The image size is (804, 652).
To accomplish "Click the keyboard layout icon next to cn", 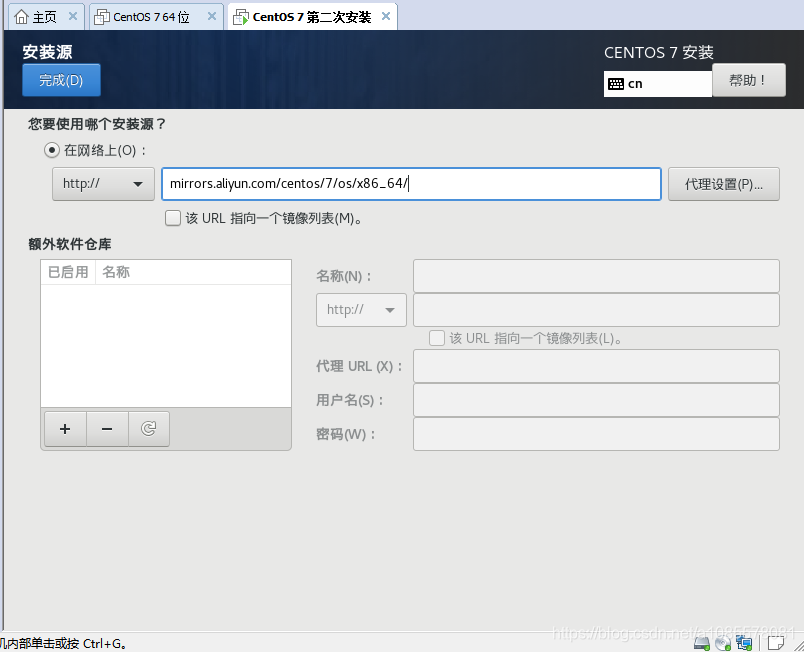I will (615, 84).
